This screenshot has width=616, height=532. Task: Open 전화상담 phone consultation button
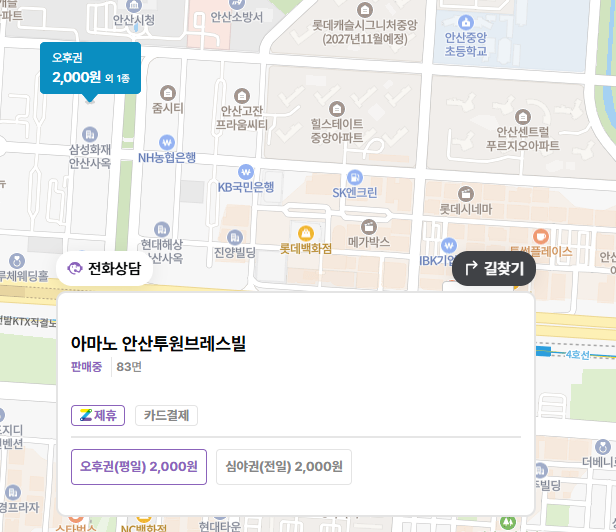(104, 269)
